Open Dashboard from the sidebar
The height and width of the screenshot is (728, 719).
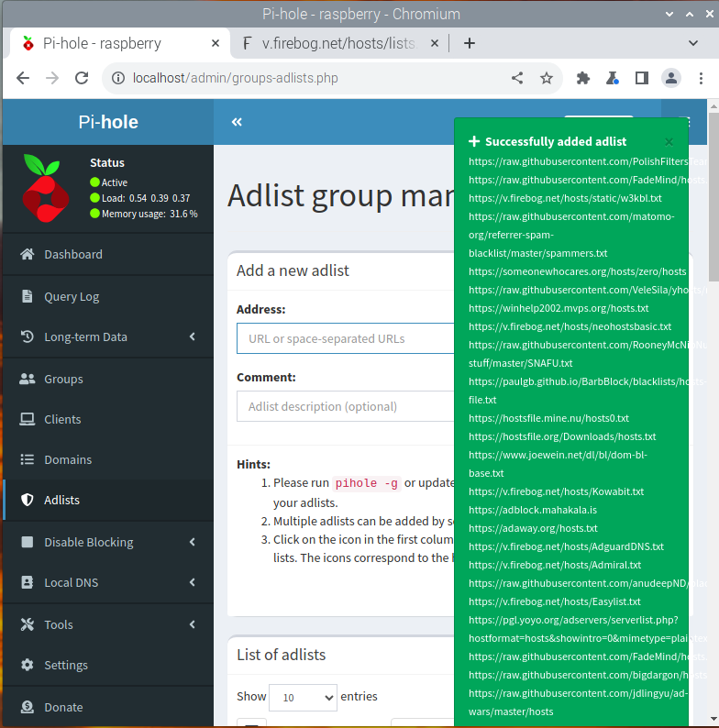107,254
